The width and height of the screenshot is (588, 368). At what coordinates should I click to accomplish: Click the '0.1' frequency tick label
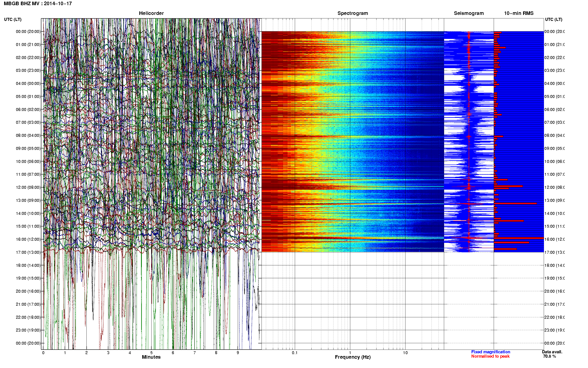(x=295, y=353)
